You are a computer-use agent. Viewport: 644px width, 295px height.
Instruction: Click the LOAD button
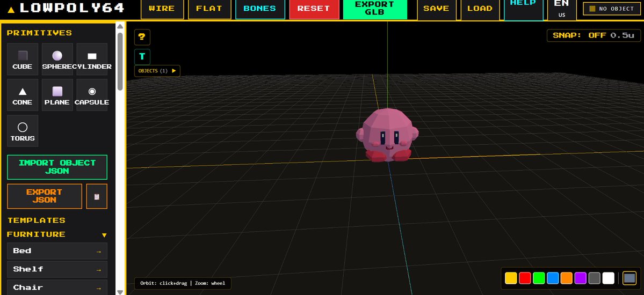point(480,9)
